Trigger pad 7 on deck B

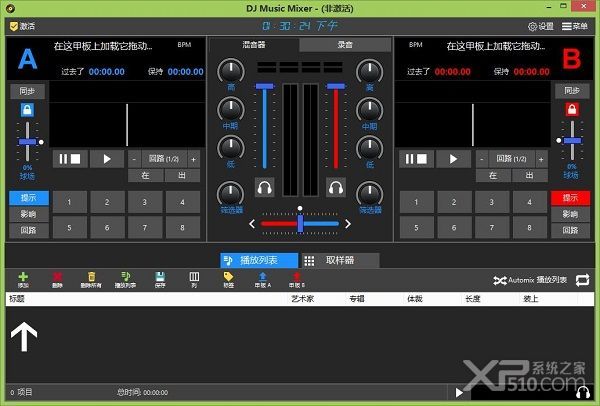click(492, 228)
